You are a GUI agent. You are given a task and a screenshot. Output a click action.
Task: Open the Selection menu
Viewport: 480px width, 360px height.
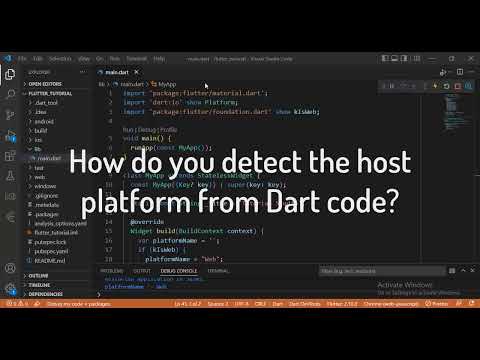[x=60, y=59]
